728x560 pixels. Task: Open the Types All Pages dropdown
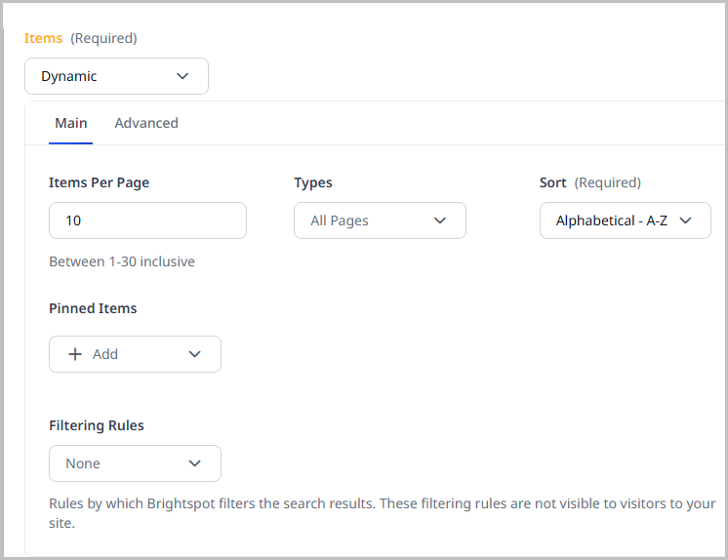point(380,220)
